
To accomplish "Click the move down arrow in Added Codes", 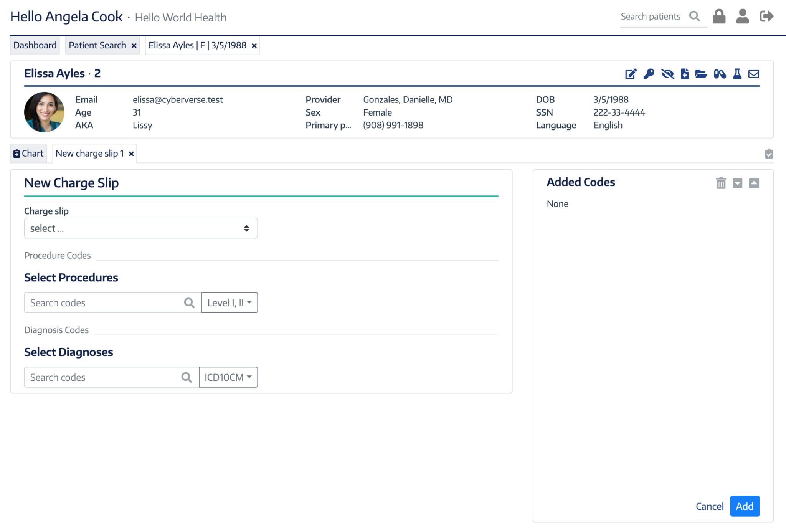I will (738, 183).
